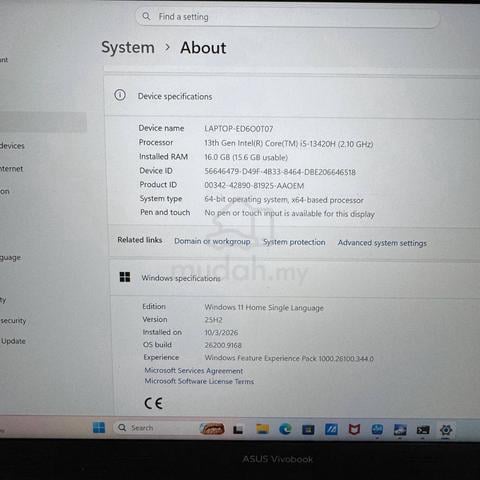Open Microsoft Software License Terms link
Screen dimensions: 480x480
coord(199,381)
